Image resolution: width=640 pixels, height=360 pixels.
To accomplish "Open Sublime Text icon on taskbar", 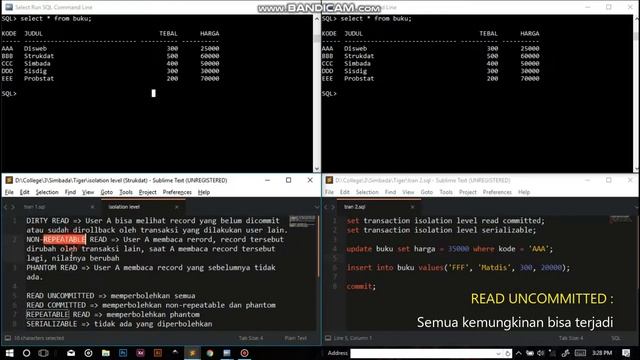I will (192, 353).
